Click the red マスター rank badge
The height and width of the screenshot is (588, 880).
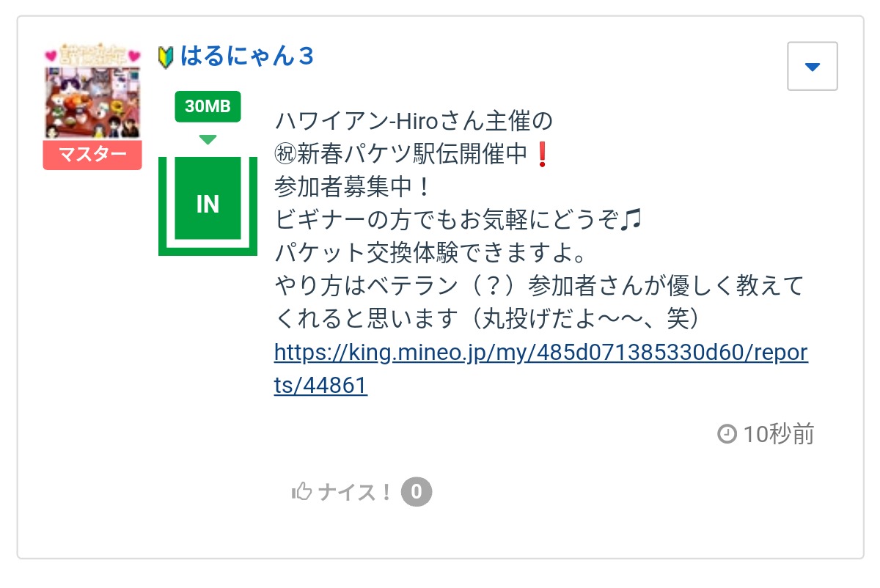[x=92, y=155]
